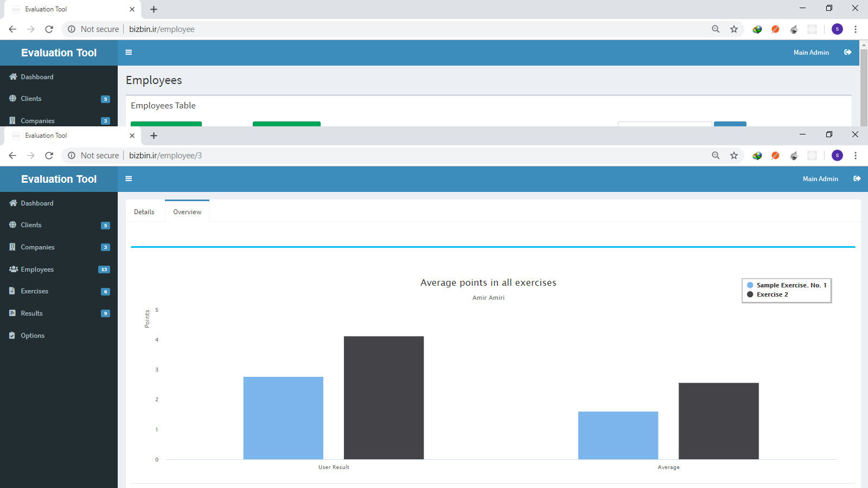Toggle Sample Exercise. No. 1 legend series
This screenshot has height=488, width=868.
787,285
